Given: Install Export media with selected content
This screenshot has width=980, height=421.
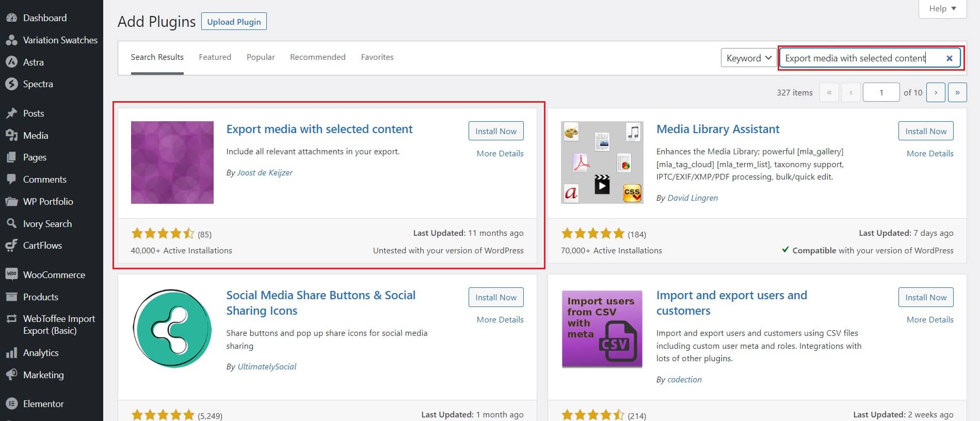Looking at the screenshot, I should tap(496, 131).
